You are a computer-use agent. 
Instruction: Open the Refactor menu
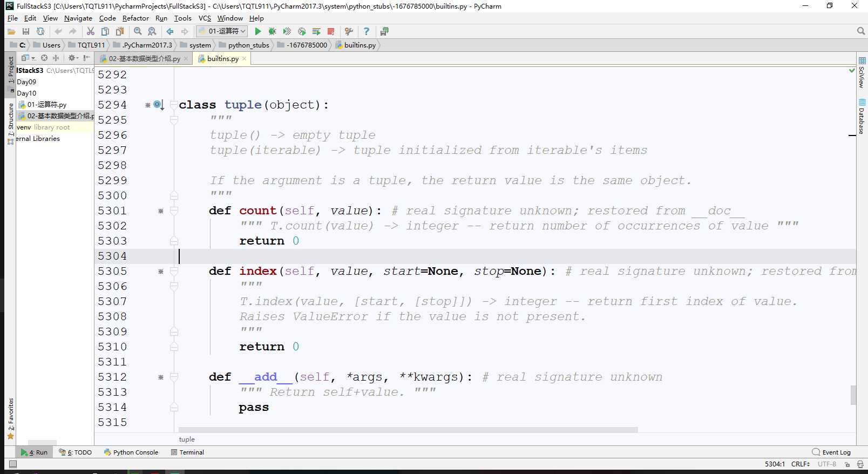(x=135, y=18)
